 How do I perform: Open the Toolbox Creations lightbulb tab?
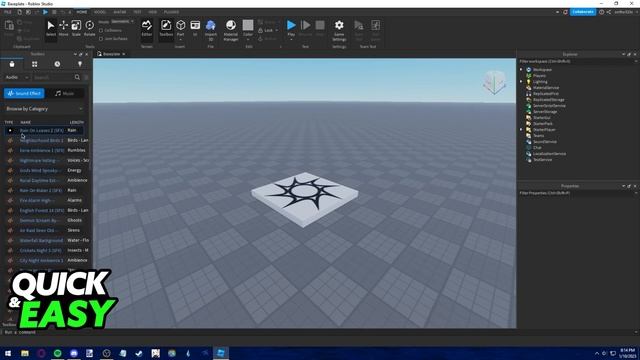[80, 64]
